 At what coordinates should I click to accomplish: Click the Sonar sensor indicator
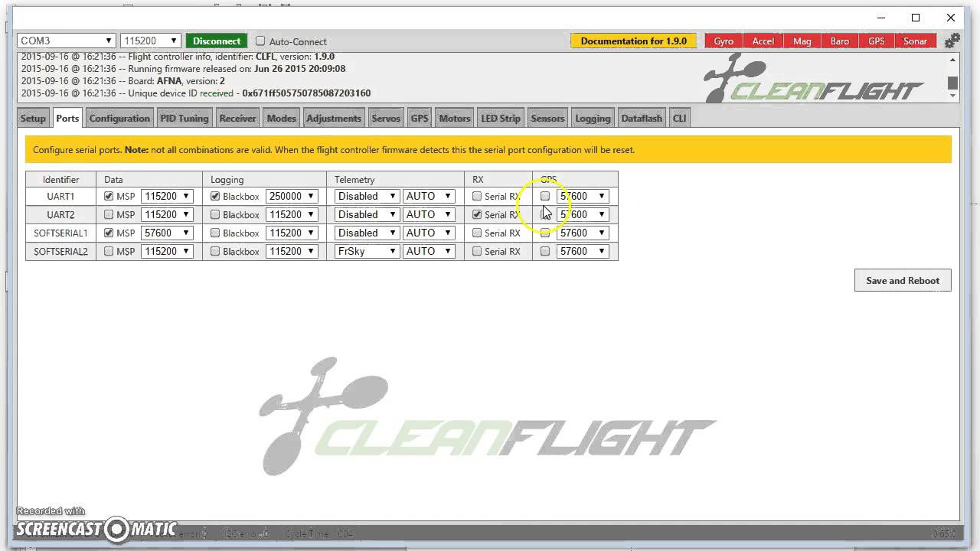(x=915, y=41)
